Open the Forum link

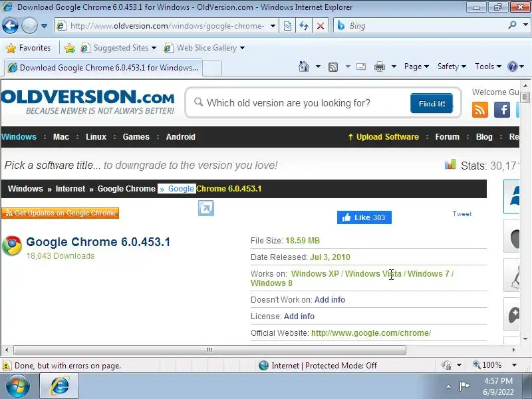click(x=447, y=137)
